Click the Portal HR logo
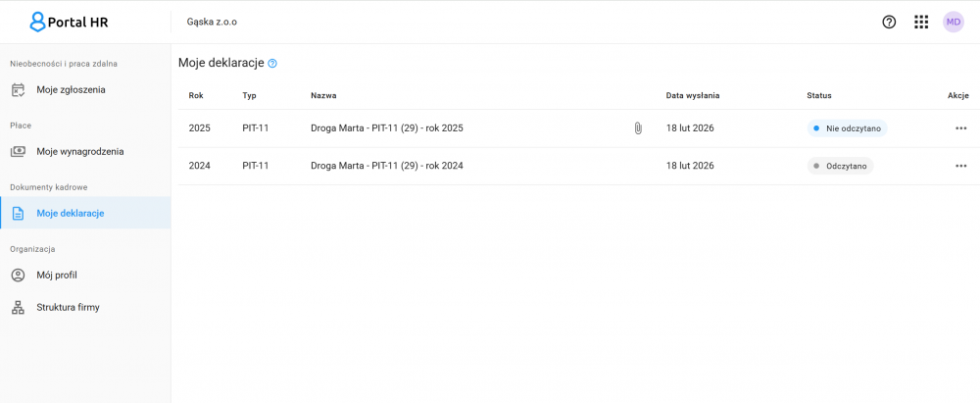Image resolution: width=980 pixels, height=403 pixels. pyautogui.click(x=69, y=22)
